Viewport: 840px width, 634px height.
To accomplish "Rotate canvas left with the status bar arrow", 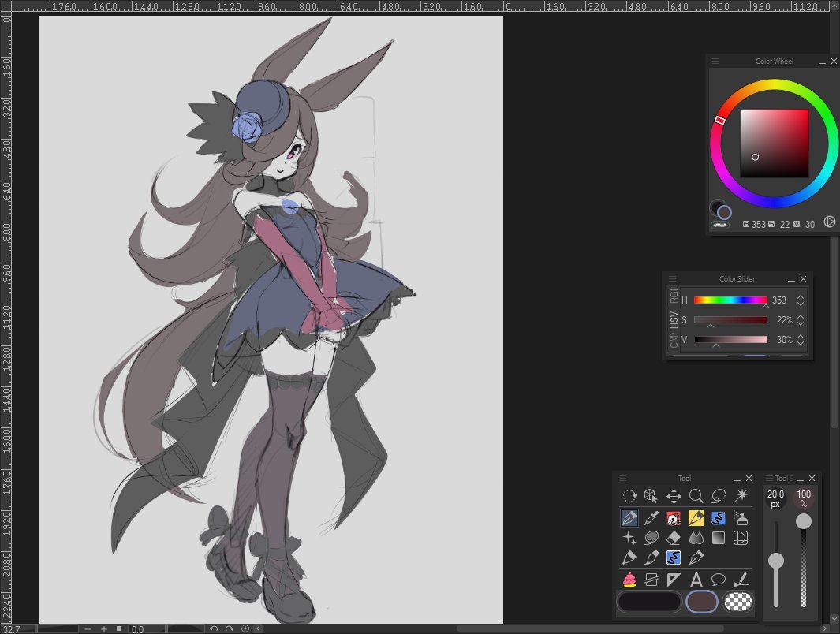I will point(214,629).
